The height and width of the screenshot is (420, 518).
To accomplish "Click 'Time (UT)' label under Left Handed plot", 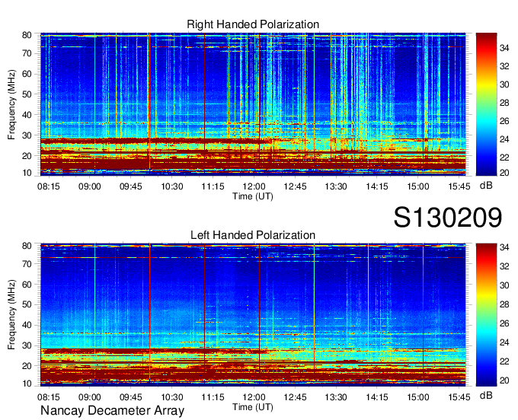I will (x=253, y=407).
